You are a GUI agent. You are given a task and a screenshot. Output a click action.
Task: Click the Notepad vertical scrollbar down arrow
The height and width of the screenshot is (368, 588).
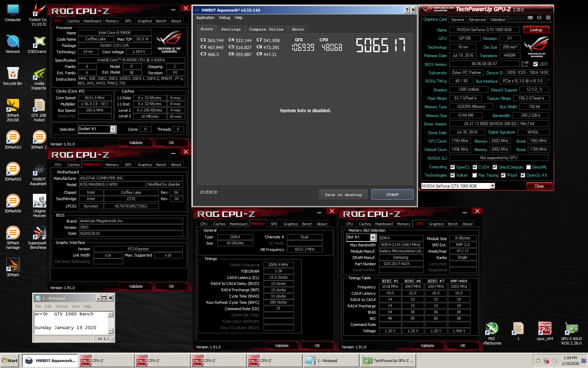coord(111,331)
